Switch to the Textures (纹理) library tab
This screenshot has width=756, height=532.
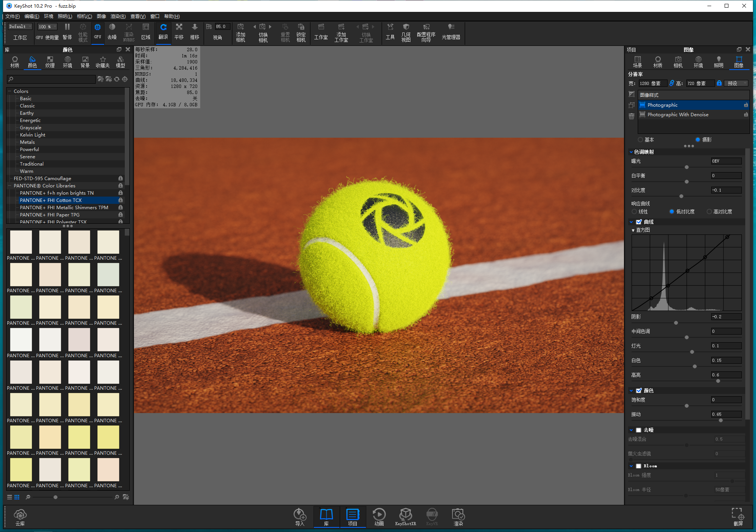pyautogui.click(x=50, y=62)
